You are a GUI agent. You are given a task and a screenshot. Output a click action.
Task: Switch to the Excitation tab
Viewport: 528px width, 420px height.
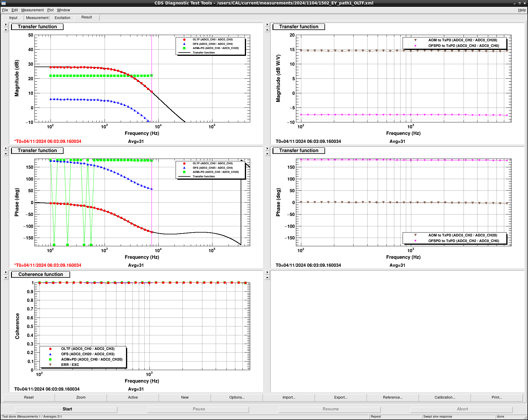(x=62, y=18)
